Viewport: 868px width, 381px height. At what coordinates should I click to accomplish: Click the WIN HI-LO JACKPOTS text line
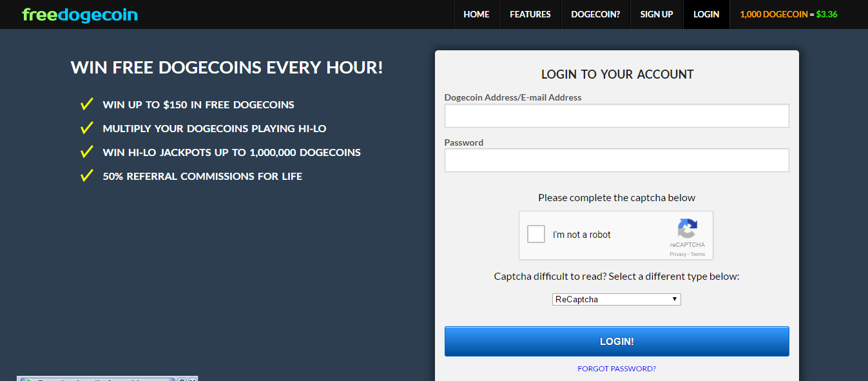tap(232, 153)
